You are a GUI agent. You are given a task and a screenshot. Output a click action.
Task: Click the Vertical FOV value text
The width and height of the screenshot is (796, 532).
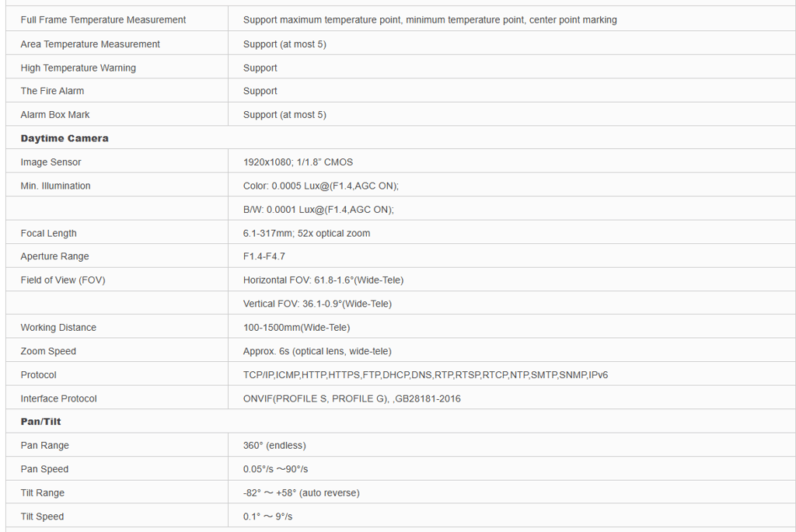click(317, 304)
